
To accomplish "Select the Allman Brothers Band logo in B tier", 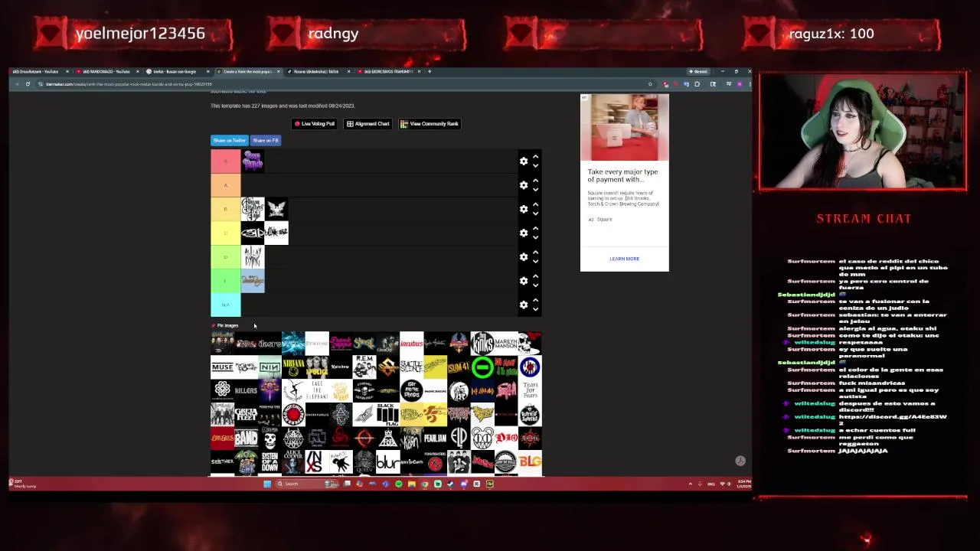I will pos(253,209).
